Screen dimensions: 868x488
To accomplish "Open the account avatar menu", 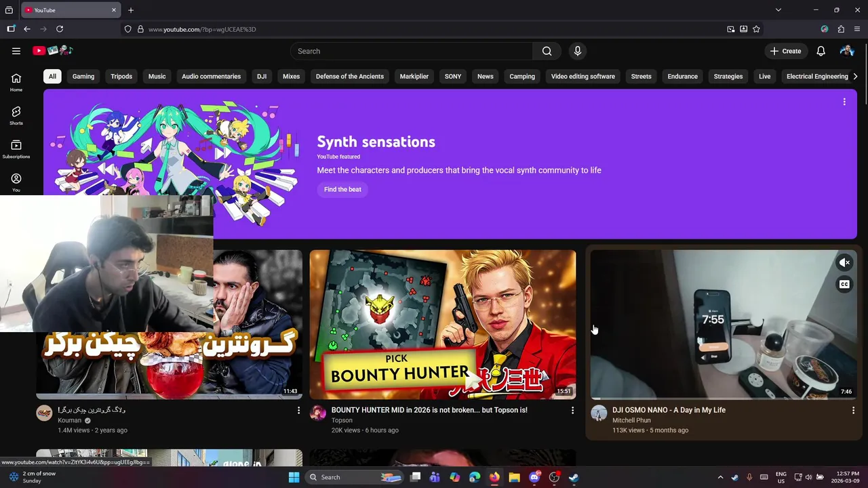I will 847,51.
